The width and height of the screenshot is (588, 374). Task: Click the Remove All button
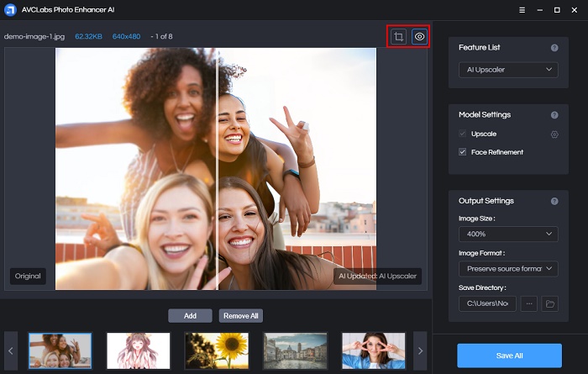click(241, 316)
